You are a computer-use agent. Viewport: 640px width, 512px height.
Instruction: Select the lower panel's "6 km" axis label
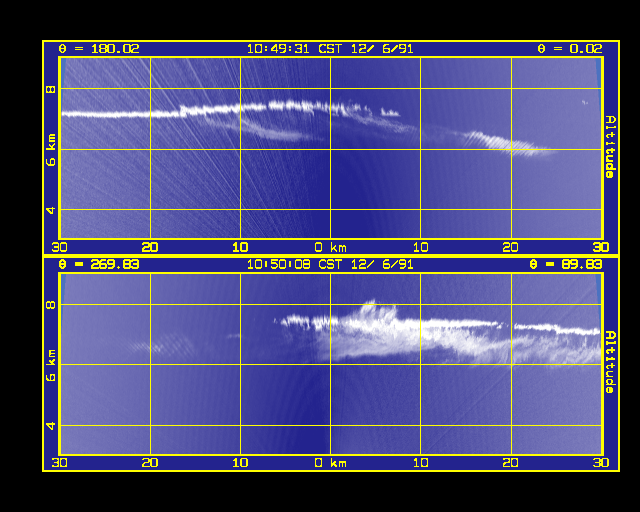click(x=51, y=365)
